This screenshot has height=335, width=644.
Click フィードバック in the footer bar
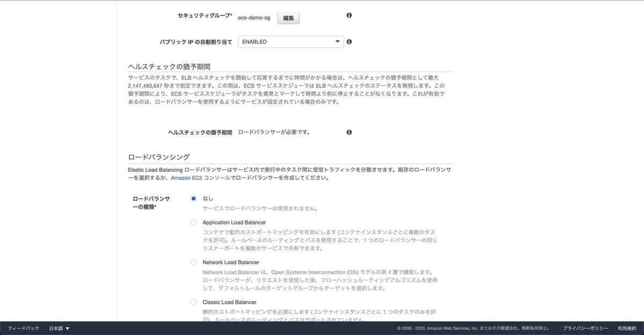click(23, 328)
